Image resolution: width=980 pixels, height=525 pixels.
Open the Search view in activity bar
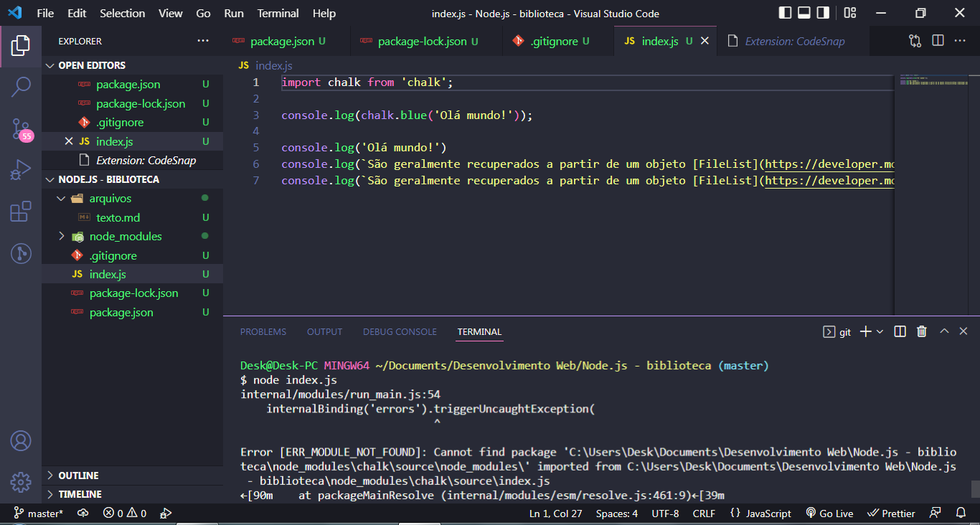pyautogui.click(x=21, y=87)
